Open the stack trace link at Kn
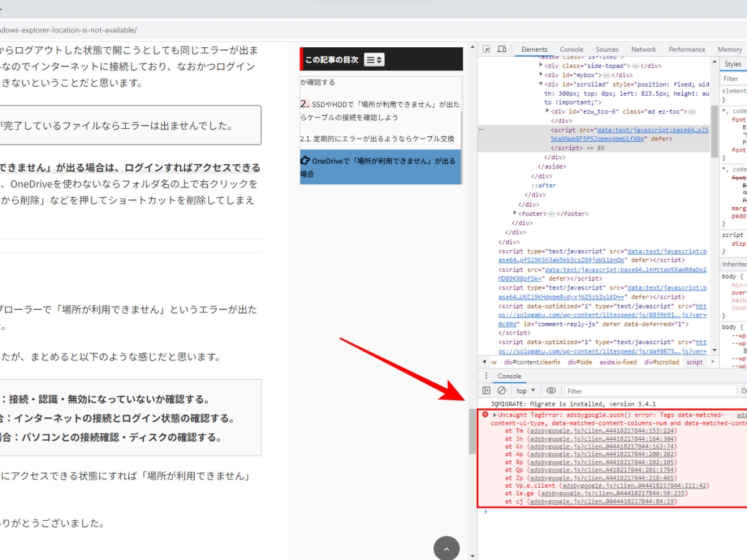747x560 pixels. pyautogui.click(x=601, y=447)
